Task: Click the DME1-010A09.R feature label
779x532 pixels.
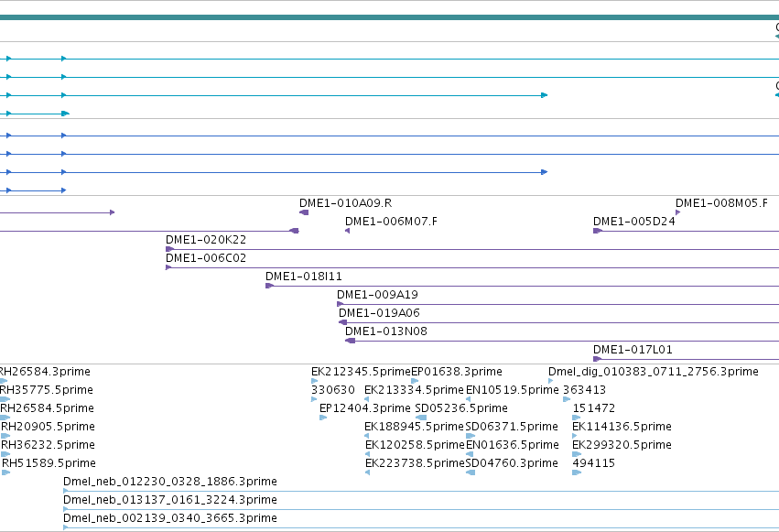Action: (345, 203)
